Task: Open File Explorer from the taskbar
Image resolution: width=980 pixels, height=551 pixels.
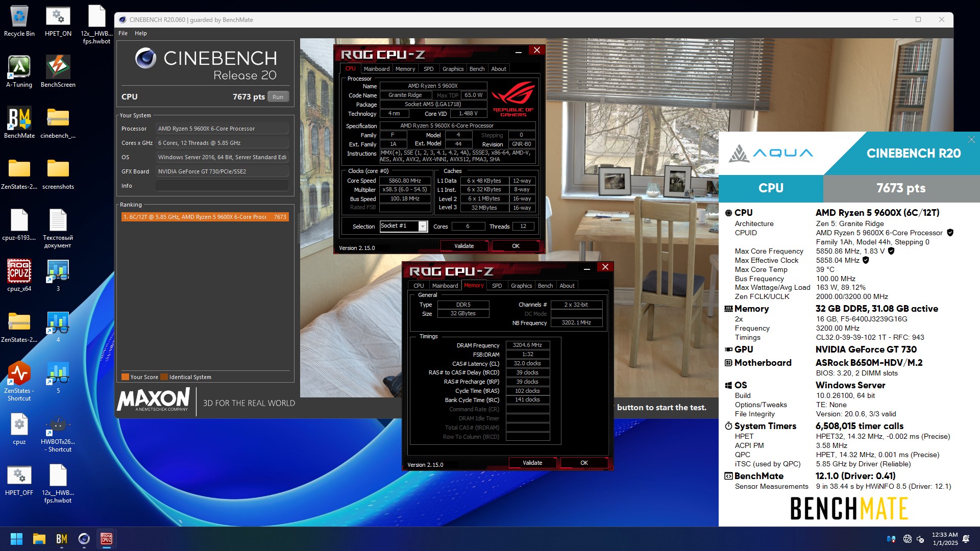Action: coord(39,539)
